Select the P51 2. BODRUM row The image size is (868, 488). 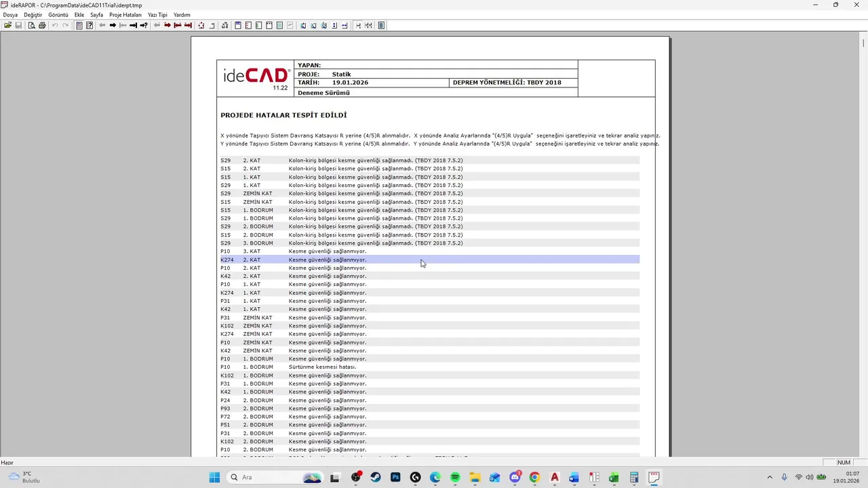pyautogui.click(x=429, y=425)
